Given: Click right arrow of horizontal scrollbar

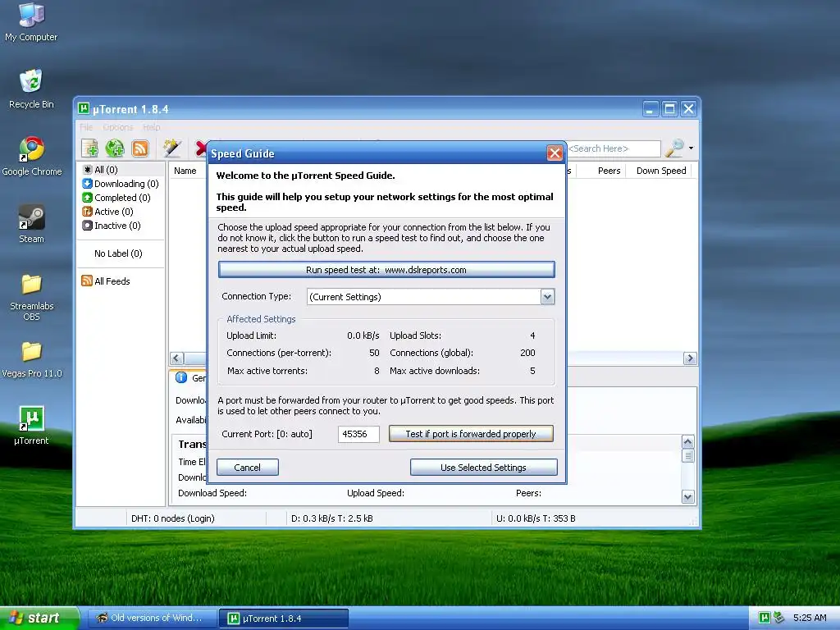Looking at the screenshot, I should [690, 358].
